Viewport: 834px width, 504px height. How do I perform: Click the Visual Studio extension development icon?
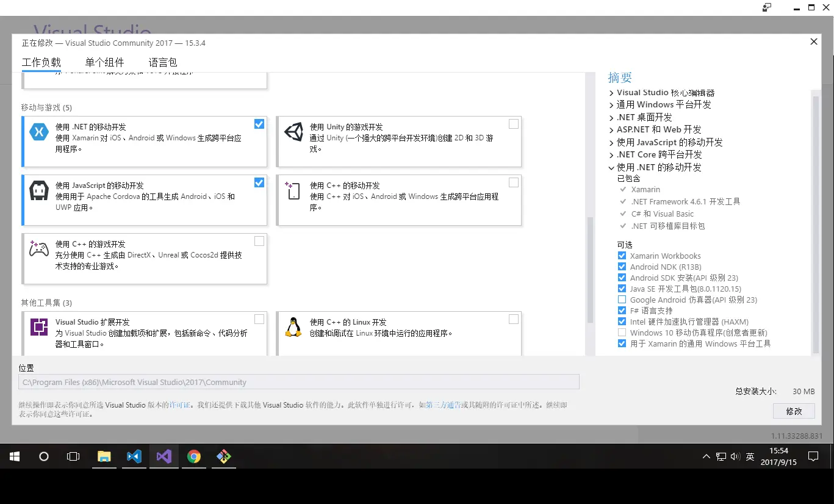(x=38, y=326)
